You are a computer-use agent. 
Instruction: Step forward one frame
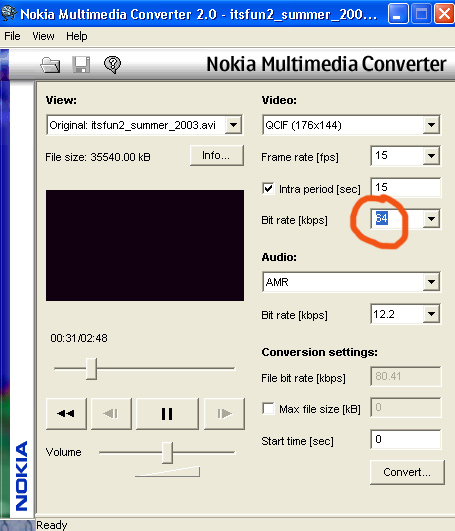tap(224, 413)
